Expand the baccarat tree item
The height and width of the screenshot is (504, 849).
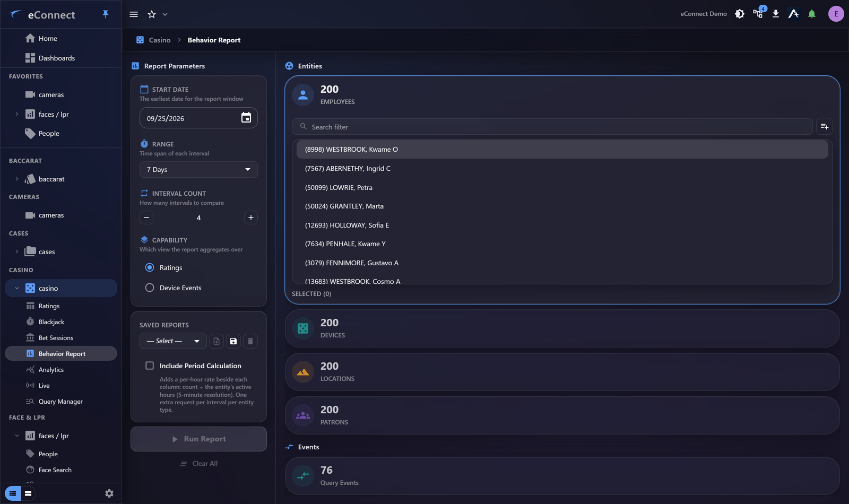tap(17, 179)
